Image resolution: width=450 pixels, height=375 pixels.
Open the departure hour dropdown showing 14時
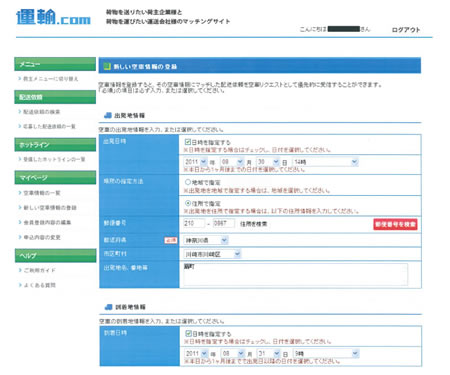coord(325,162)
